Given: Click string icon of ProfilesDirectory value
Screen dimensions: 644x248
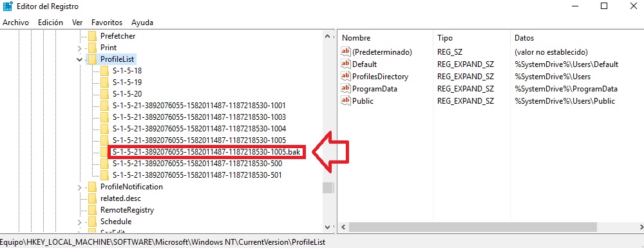Looking at the screenshot, I should click(346, 77).
